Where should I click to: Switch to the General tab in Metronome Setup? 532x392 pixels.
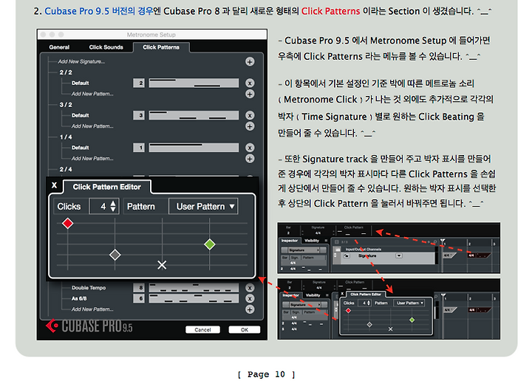[59, 47]
